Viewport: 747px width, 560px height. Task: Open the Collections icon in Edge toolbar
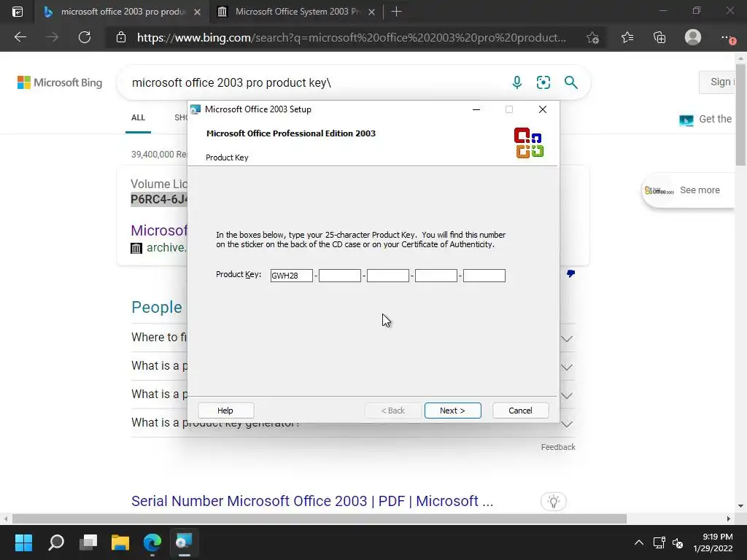tap(659, 38)
